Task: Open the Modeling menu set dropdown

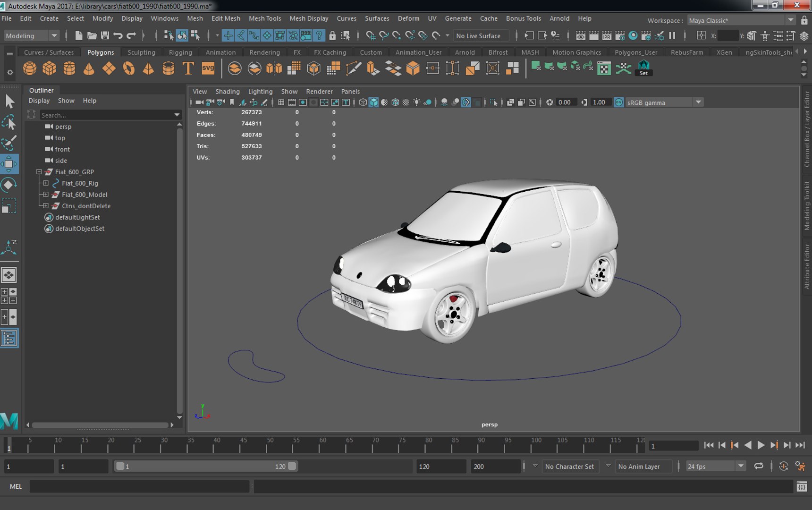Action: 31,36
